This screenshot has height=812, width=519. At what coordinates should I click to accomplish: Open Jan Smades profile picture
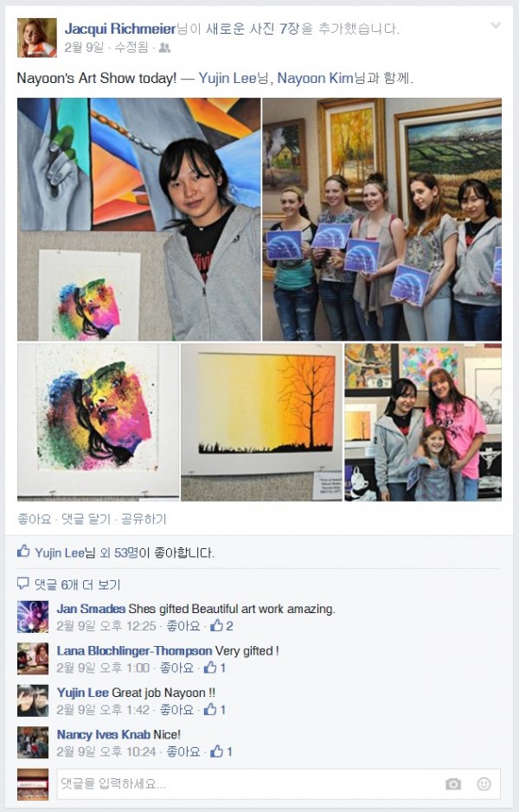[x=33, y=617]
